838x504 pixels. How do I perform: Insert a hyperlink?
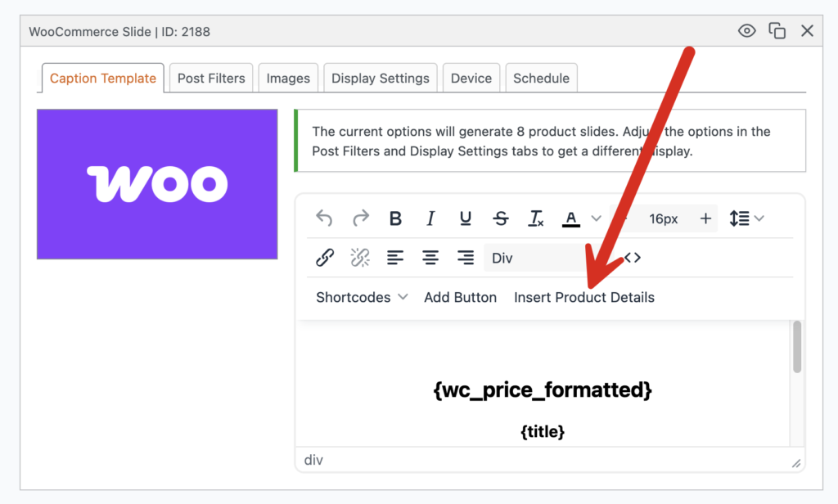point(324,257)
